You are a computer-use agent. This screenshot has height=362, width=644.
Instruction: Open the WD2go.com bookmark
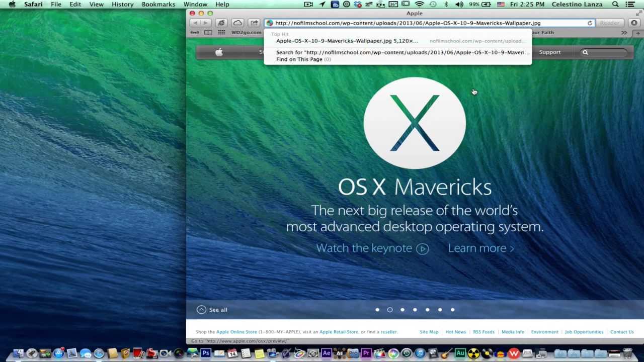246,33
